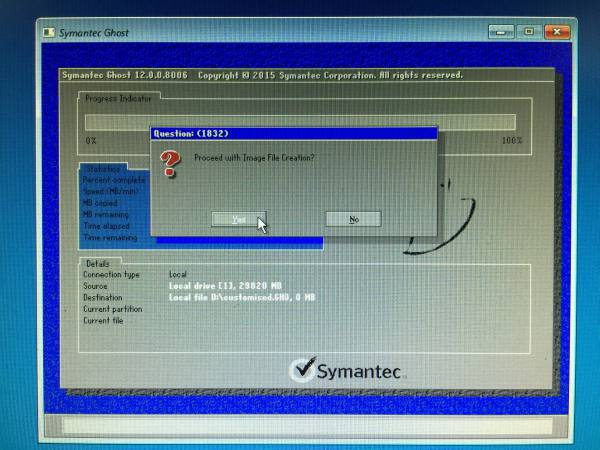Image resolution: width=600 pixels, height=450 pixels.
Task: Click the Symantec Ghost window title icon
Action: (x=52, y=32)
